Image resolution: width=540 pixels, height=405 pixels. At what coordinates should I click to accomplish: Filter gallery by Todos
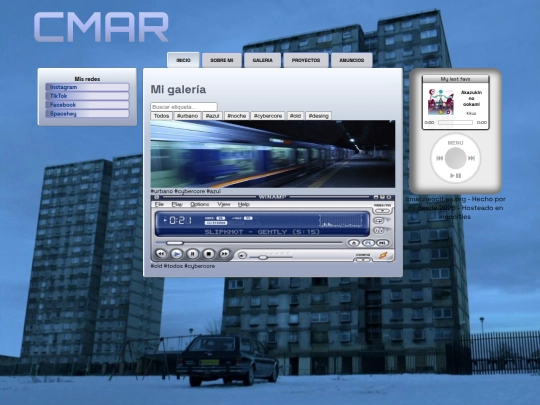coord(162,116)
